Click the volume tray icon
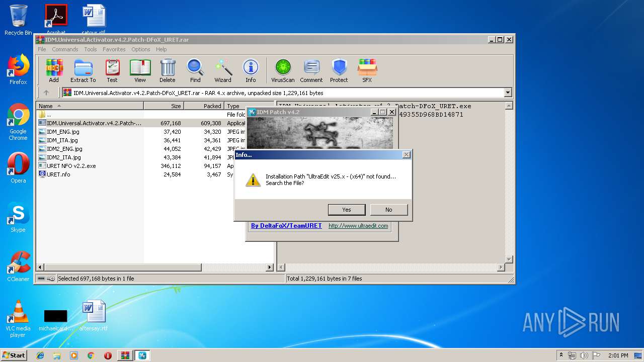 click(x=584, y=355)
